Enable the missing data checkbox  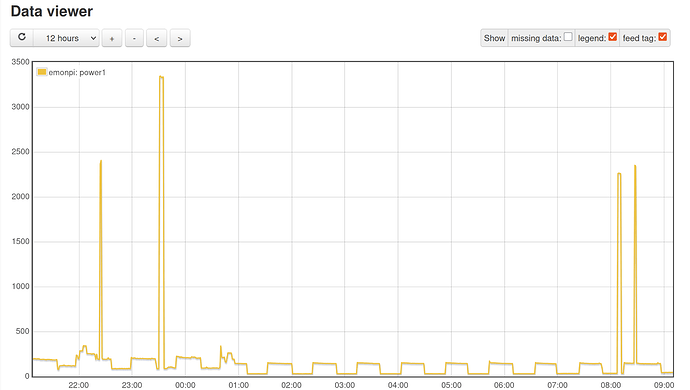(x=568, y=37)
